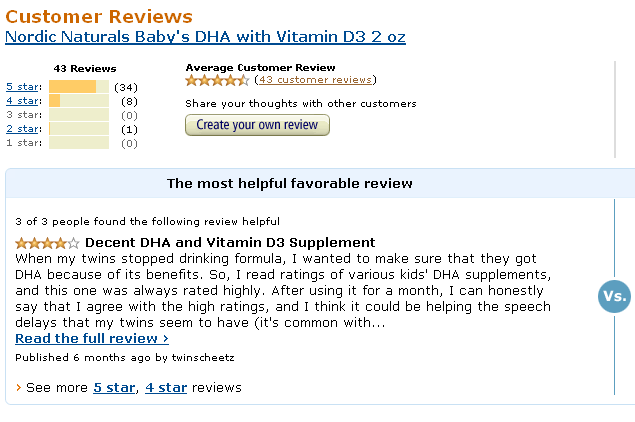Click the 4 star histogram bar

[x=79, y=101]
